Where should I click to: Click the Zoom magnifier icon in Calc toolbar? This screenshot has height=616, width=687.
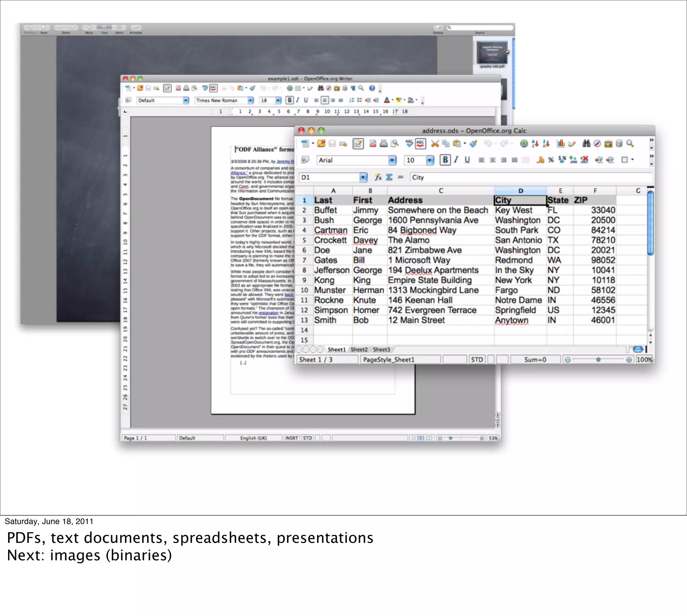pyautogui.click(x=630, y=144)
